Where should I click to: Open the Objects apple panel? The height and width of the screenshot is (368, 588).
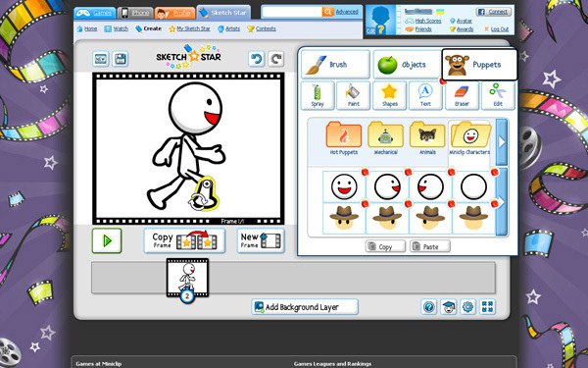pyautogui.click(x=407, y=64)
